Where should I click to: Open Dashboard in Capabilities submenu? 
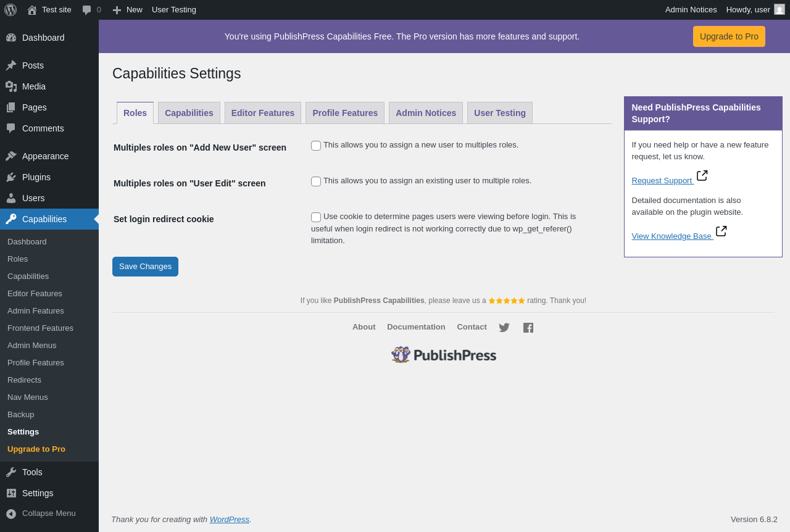pyautogui.click(x=49, y=242)
